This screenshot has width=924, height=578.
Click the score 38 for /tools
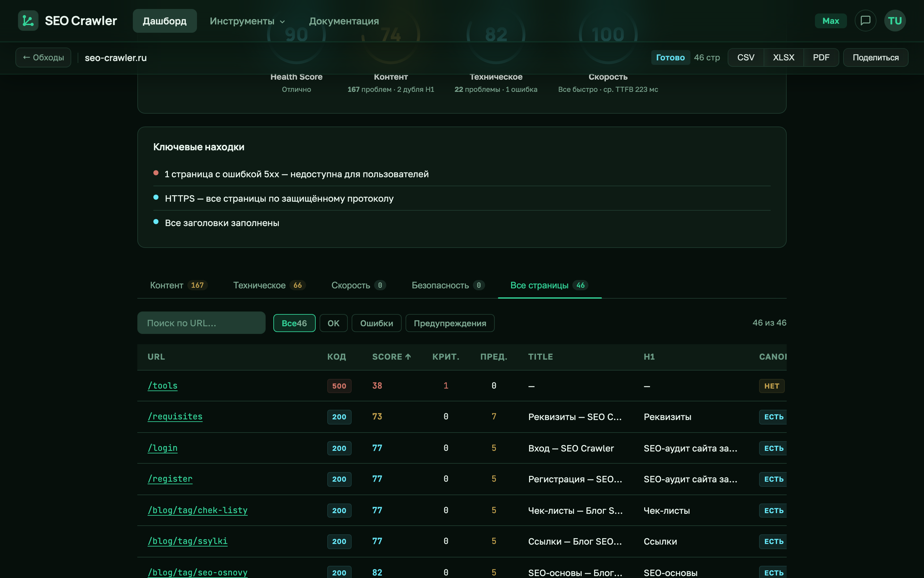(377, 385)
